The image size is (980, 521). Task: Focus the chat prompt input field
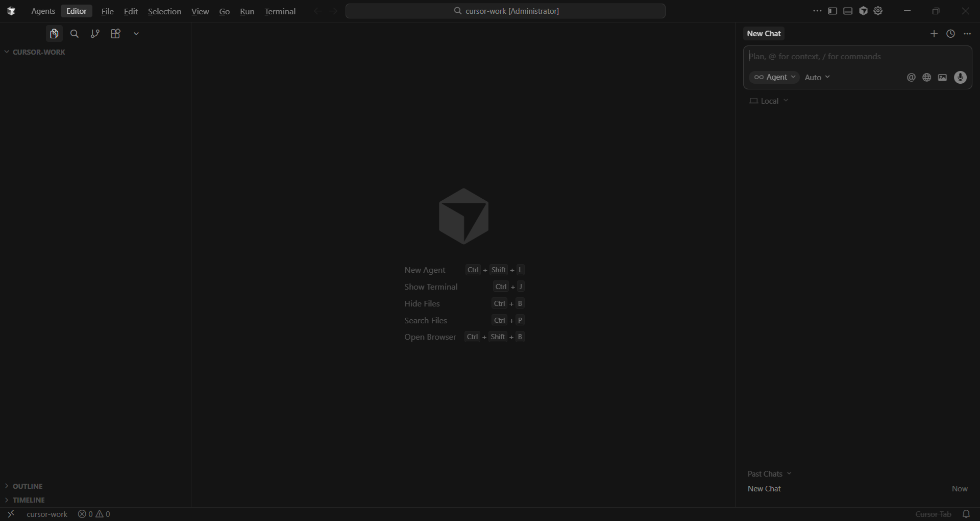pos(857,57)
